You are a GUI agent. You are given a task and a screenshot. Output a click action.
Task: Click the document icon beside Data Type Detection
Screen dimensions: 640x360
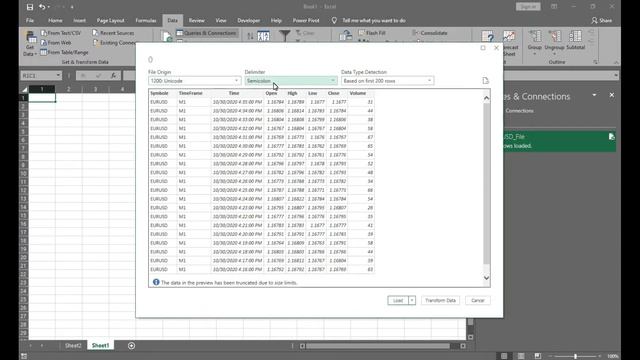(x=485, y=80)
